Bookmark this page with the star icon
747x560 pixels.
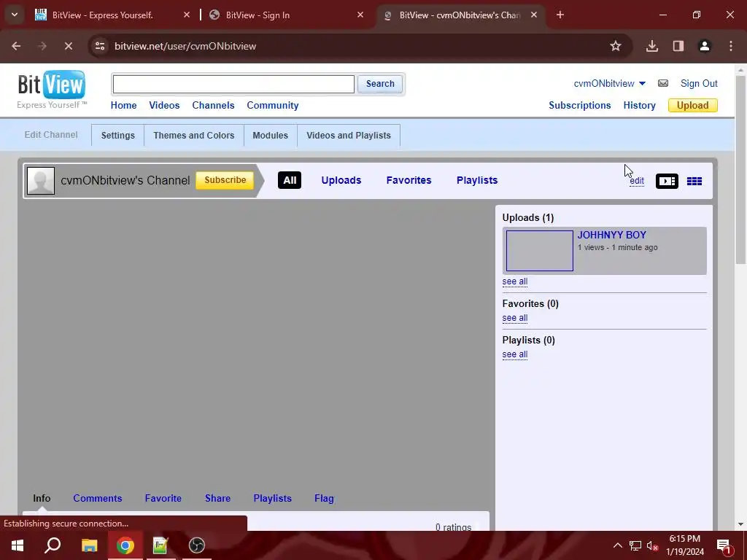tap(616, 46)
